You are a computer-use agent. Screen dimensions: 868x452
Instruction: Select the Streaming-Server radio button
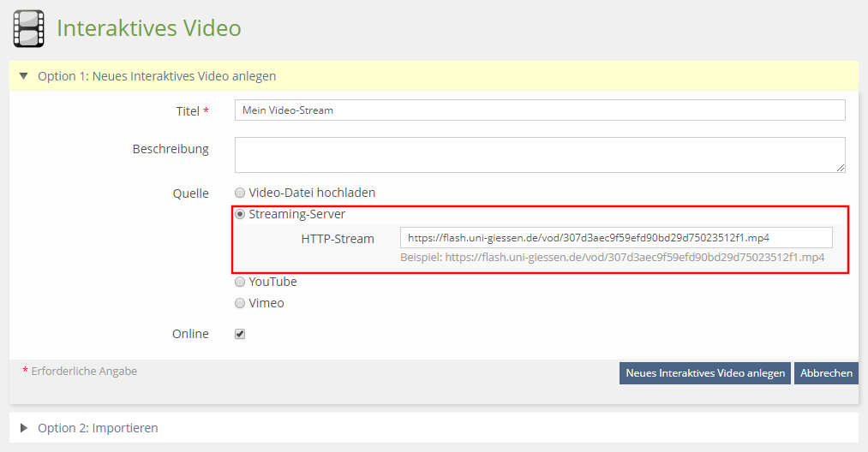(x=241, y=214)
